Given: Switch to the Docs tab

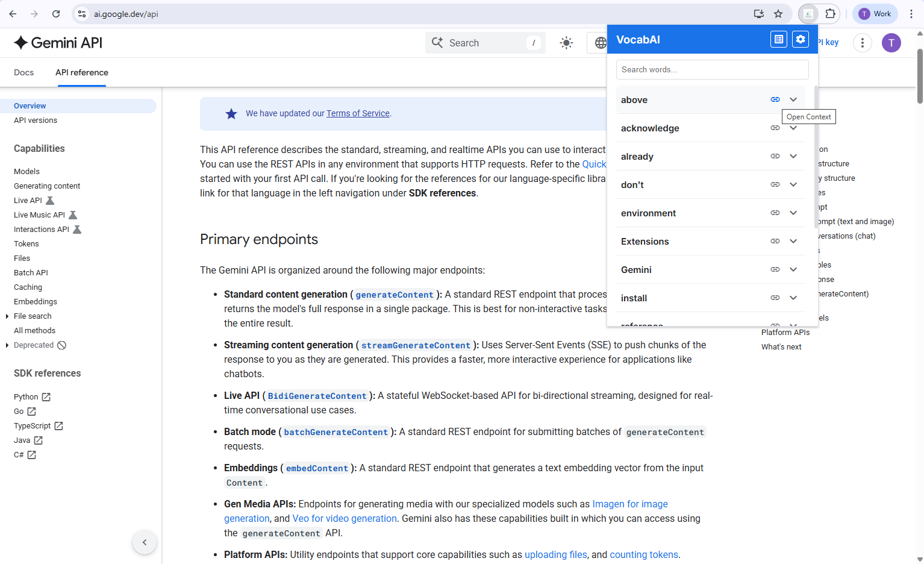Looking at the screenshot, I should pyautogui.click(x=23, y=72).
